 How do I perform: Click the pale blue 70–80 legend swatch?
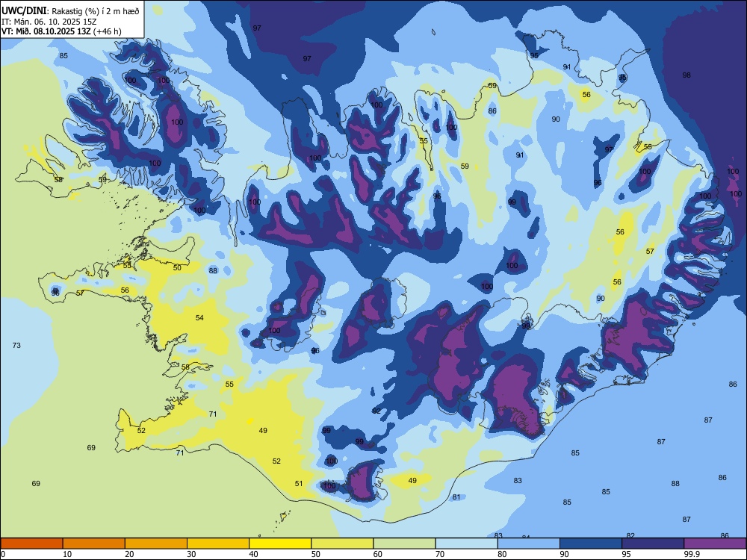pos(466,544)
